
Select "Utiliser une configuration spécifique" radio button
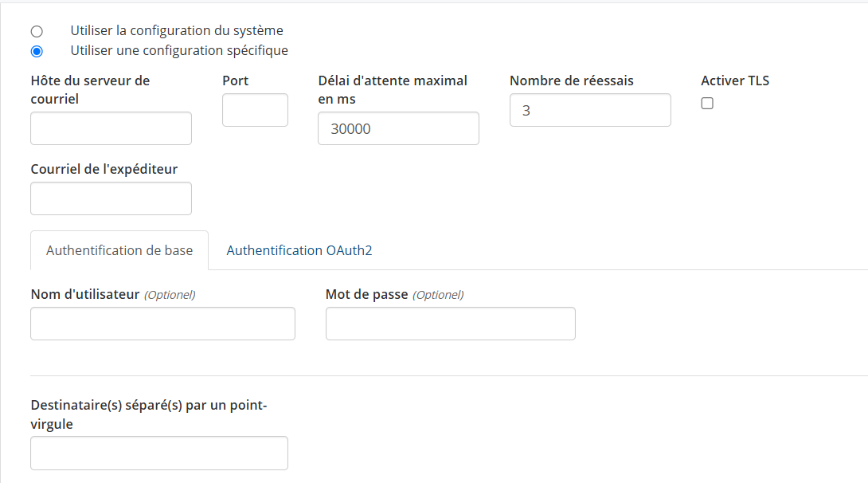37,50
